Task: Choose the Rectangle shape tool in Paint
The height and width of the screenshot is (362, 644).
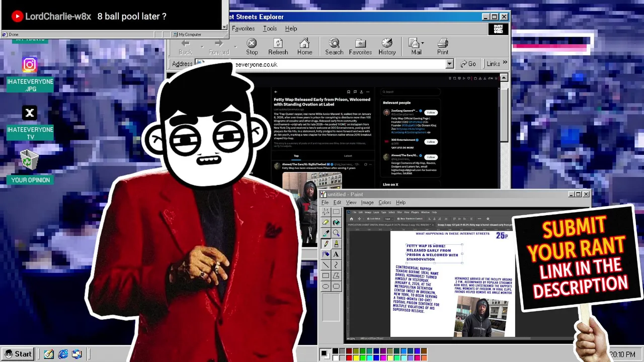Action: coord(326,276)
